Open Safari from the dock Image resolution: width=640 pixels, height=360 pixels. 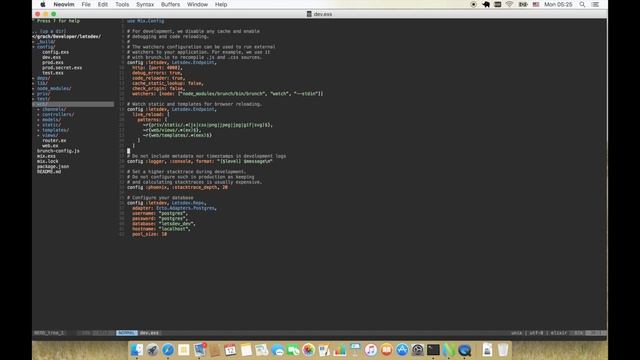click(x=168, y=350)
